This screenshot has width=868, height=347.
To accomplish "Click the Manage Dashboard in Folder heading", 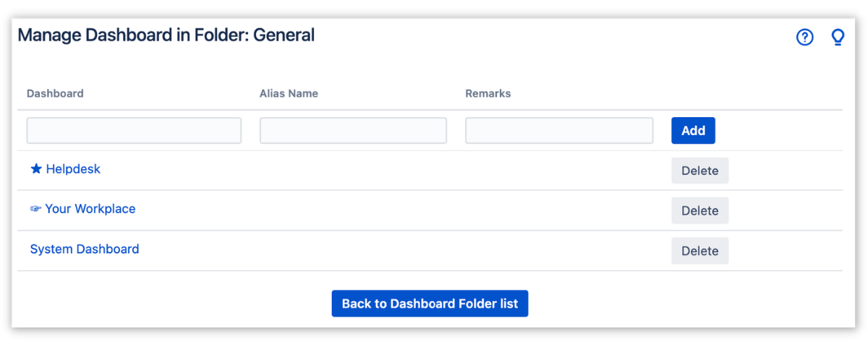I will tap(166, 35).
